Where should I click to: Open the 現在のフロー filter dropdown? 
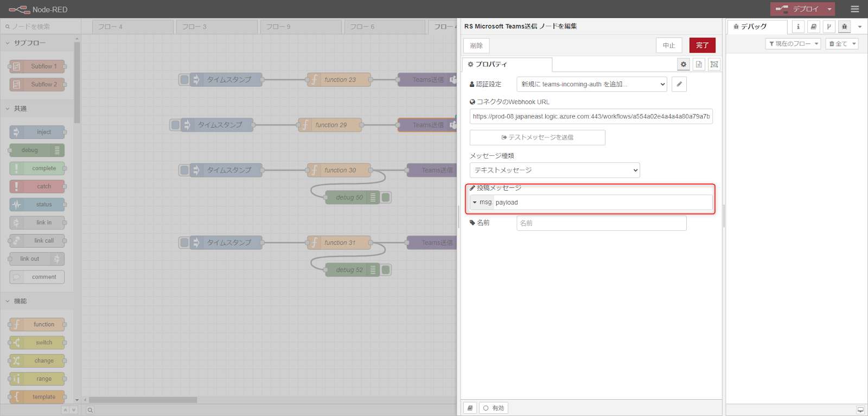coord(793,44)
